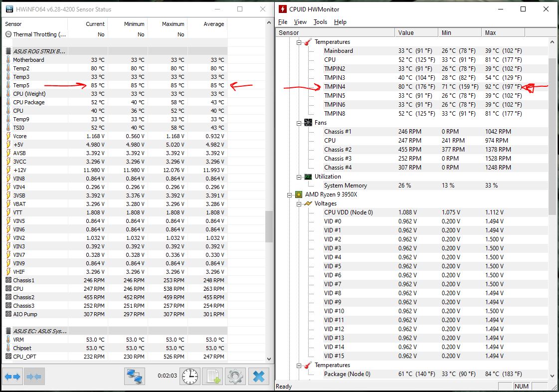This screenshot has width=559, height=392.
Task: Open the File menu in HWMonitor
Action: [x=283, y=22]
